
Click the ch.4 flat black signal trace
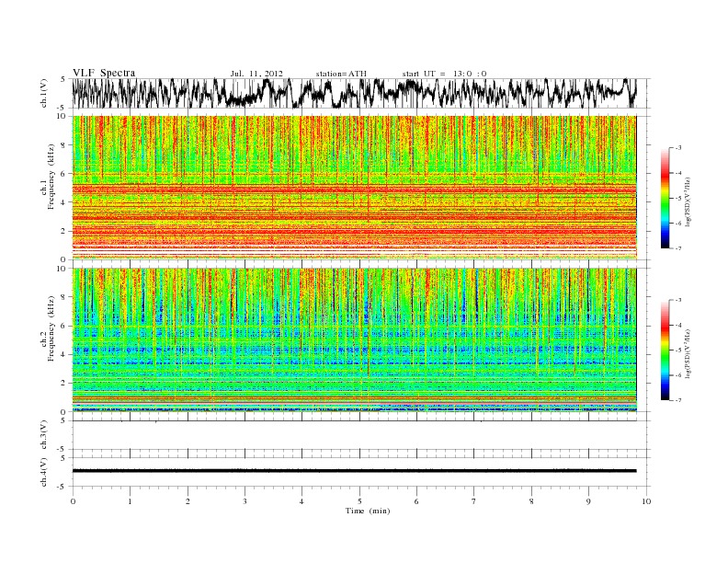(354, 471)
